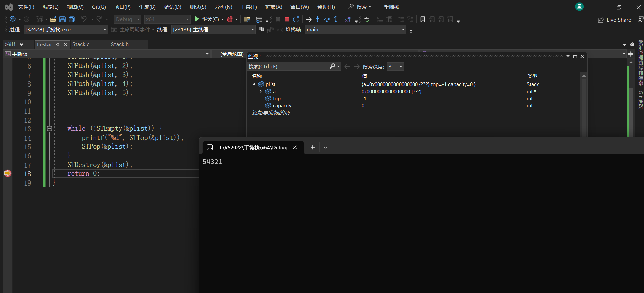The width and height of the screenshot is (644, 293).
Task: Click the thread flag icon
Action: [261, 30]
